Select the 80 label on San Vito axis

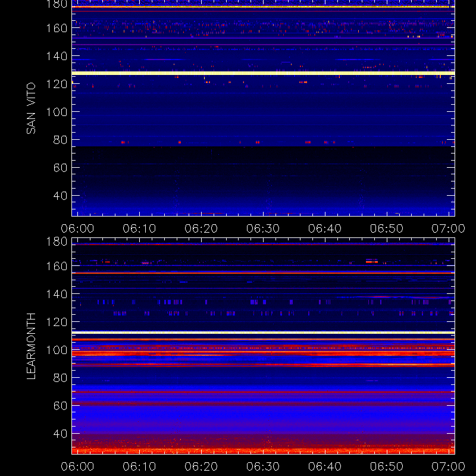pos(60,140)
